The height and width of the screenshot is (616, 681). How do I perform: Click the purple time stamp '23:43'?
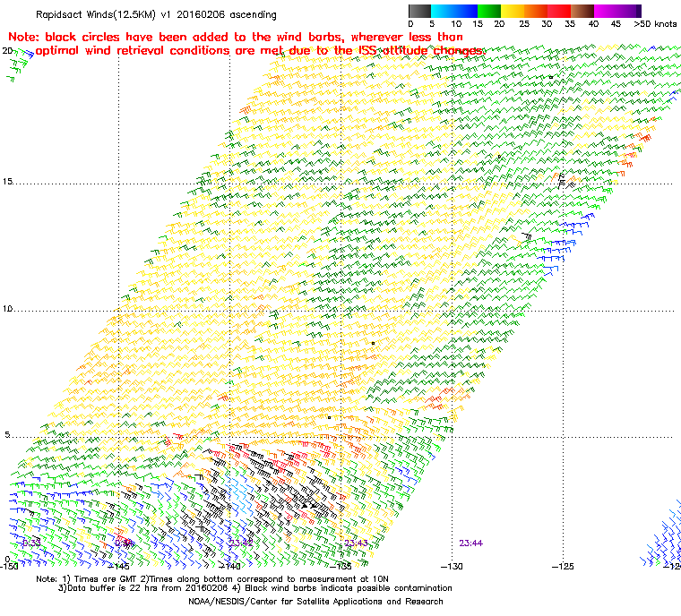[356, 543]
